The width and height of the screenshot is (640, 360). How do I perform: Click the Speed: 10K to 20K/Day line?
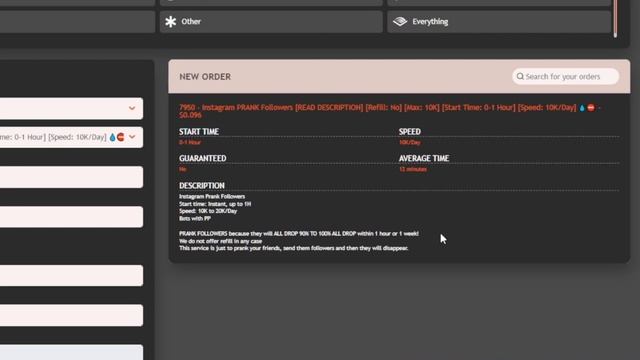[208, 211]
